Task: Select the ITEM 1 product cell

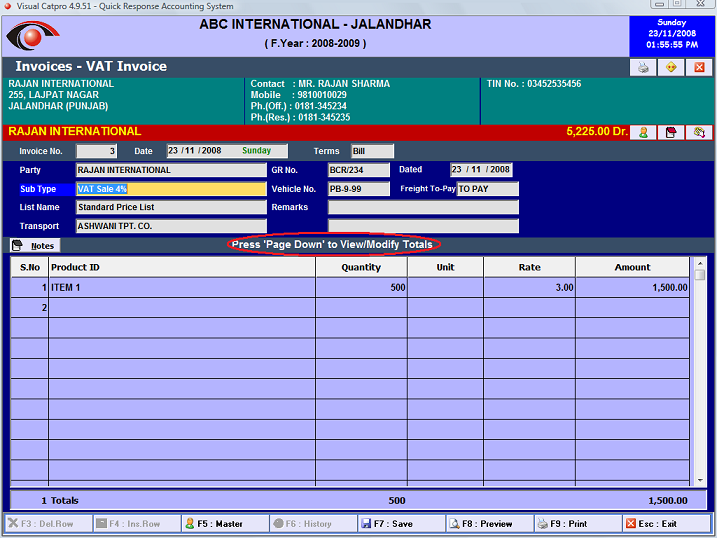Action: pos(182,288)
